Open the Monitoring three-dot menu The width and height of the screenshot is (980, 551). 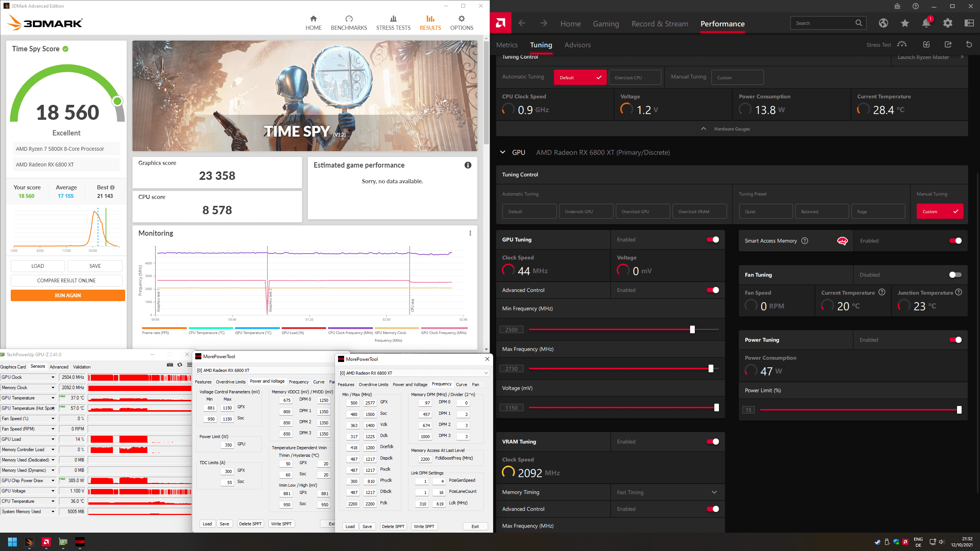(470, 233)
